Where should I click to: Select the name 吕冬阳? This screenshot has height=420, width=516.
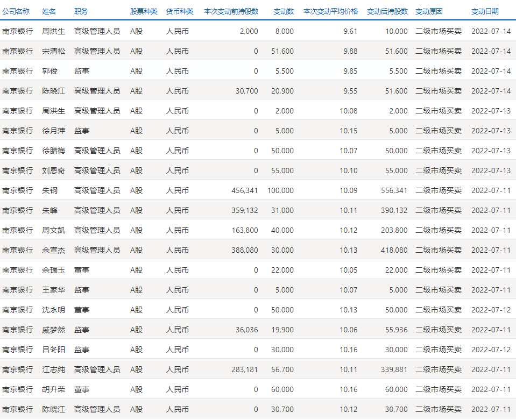click(54, 350)
